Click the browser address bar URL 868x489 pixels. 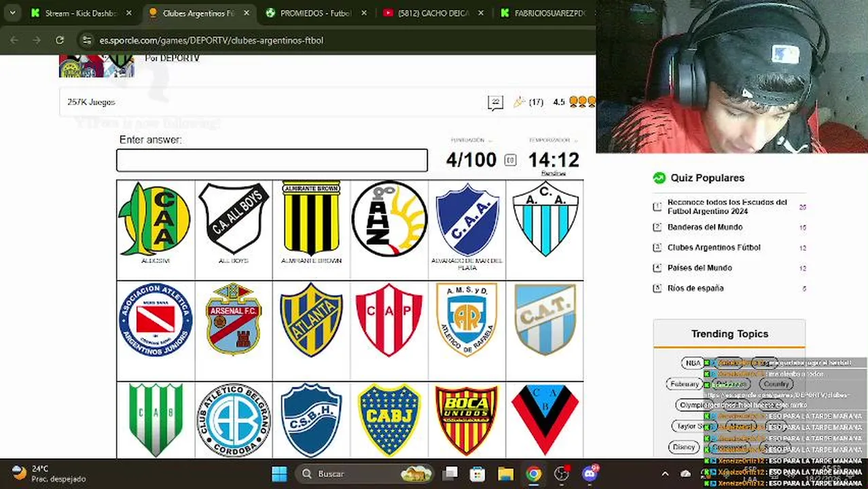point(211,40)
